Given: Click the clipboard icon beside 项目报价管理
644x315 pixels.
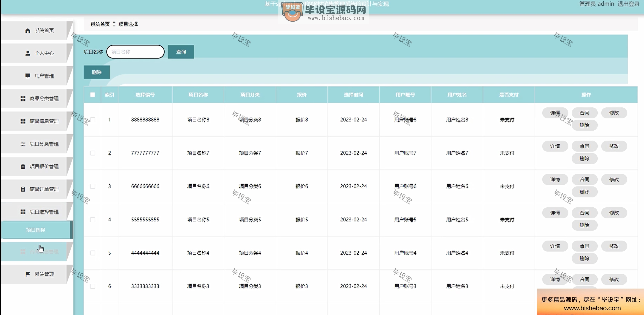Looking at the screenshot, I should click(x=23, y=166).
